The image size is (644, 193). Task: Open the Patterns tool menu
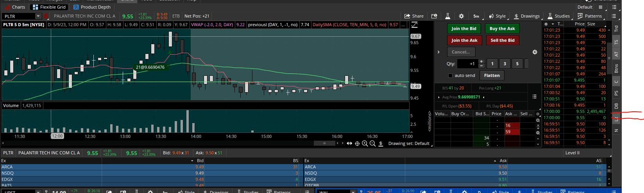(x=590, y=16)
